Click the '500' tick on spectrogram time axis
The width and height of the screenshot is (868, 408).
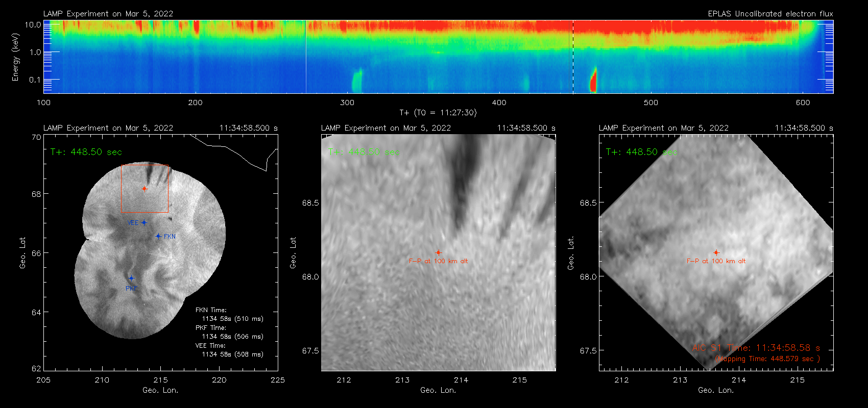651,103
